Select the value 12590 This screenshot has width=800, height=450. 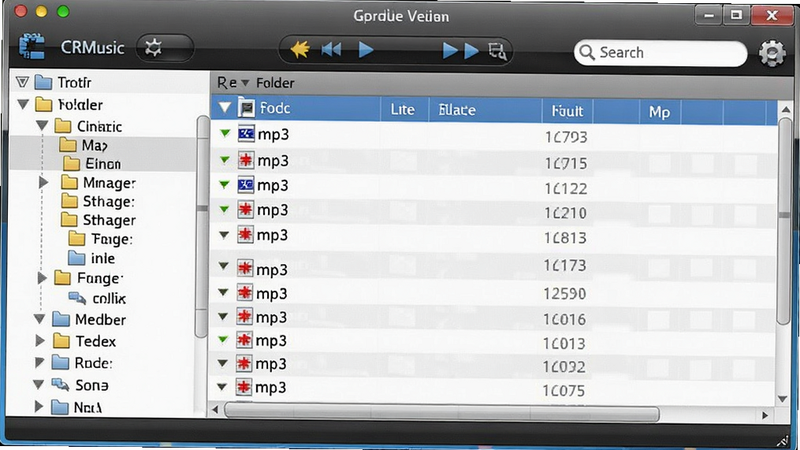click(565, 294)
